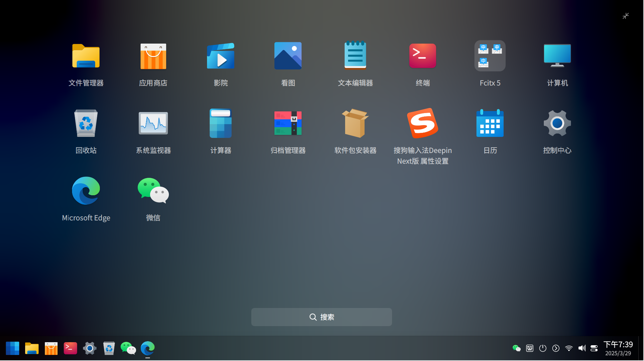The height and width of the screenshot is (361, 644).
Task: Launch 系统监视器 system monitor
Action: click(153, 123)
